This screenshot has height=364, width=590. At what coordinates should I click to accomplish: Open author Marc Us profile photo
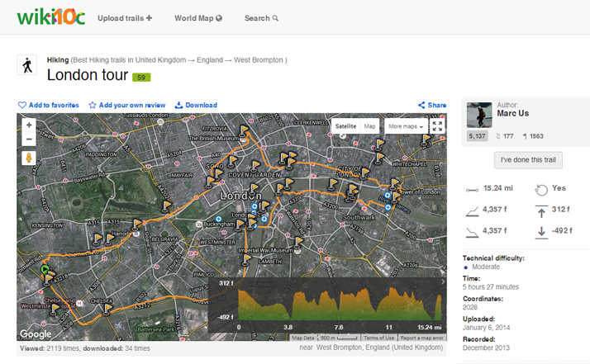pos(479,116)
